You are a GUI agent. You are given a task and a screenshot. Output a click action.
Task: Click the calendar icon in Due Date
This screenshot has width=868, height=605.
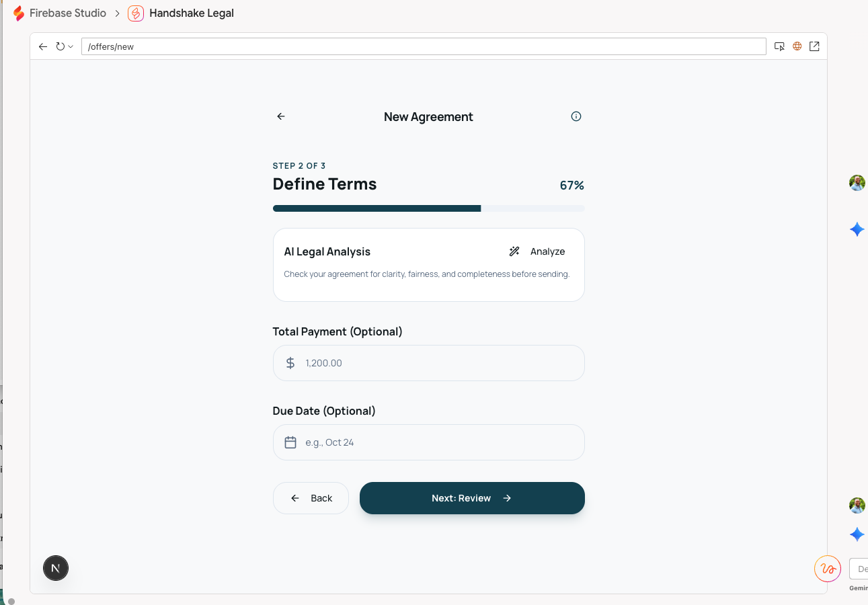[290, 442]
